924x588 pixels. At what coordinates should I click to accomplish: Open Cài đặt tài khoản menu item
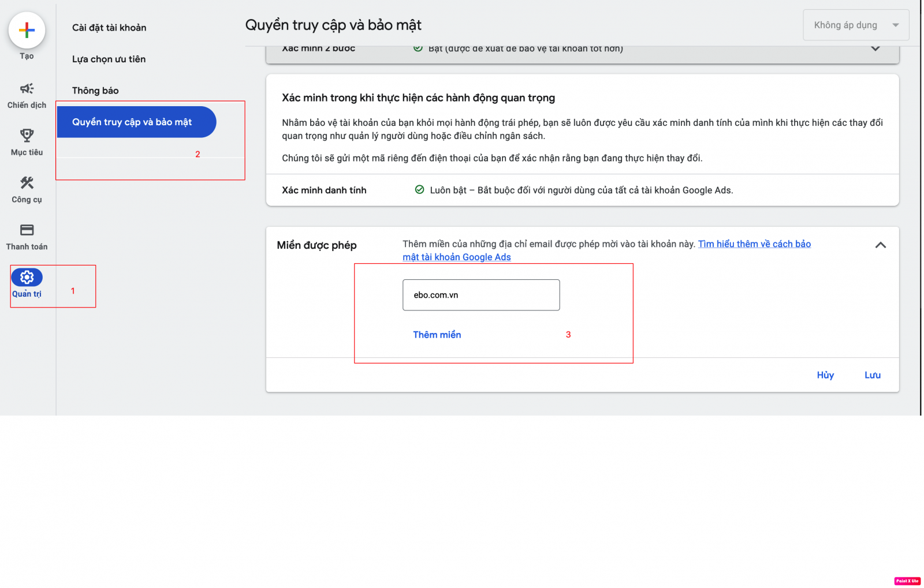[109, 28]
